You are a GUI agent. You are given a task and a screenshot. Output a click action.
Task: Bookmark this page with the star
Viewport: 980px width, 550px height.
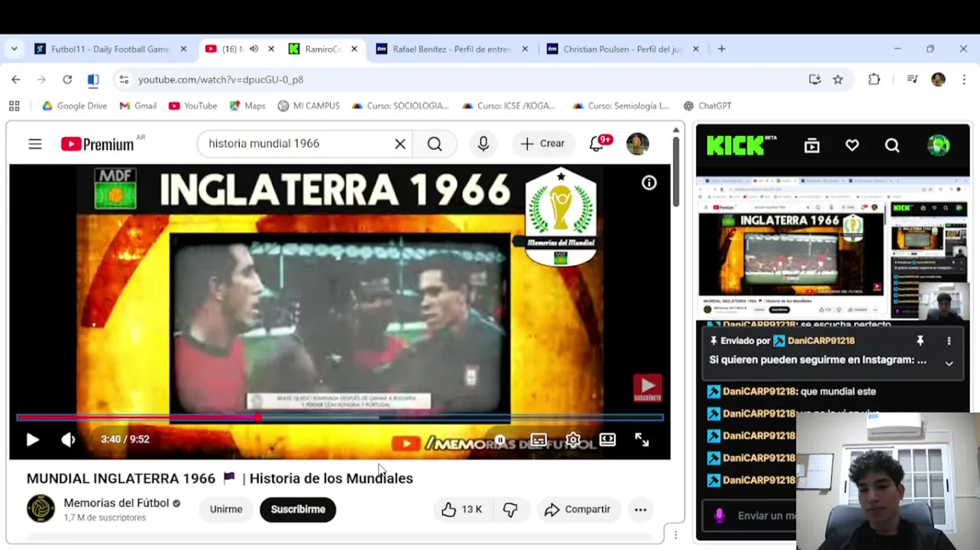pos(838,79)
